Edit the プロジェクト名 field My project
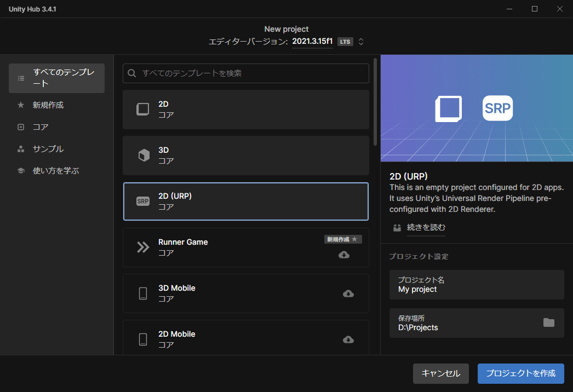 [477, 285]
